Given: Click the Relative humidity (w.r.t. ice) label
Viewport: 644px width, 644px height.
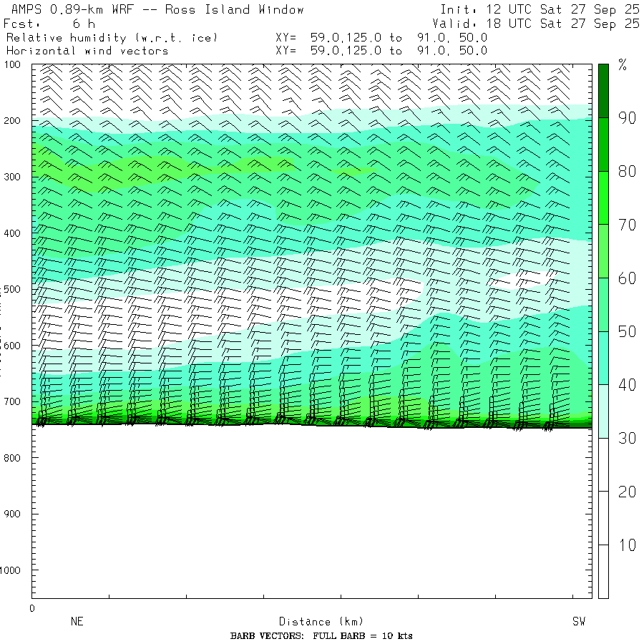Looking at the screenshot, I should point(112,37).
